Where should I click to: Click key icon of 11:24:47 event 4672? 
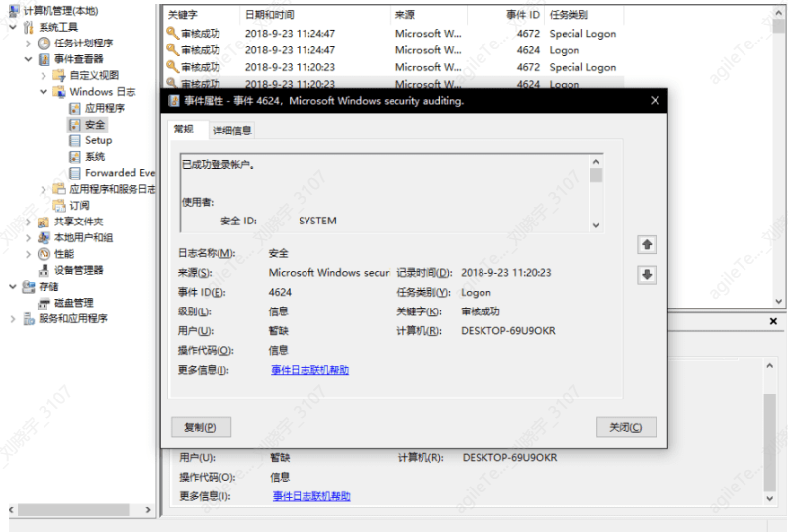point(172,33)
